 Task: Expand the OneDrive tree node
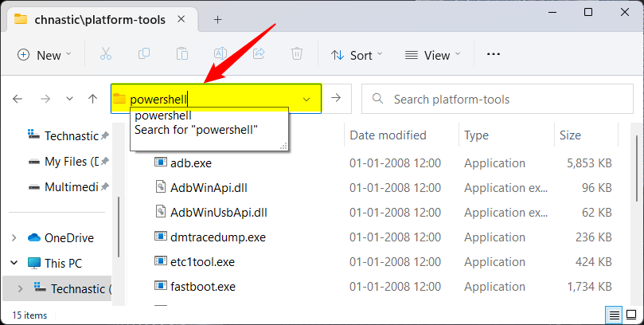point(14,237)
